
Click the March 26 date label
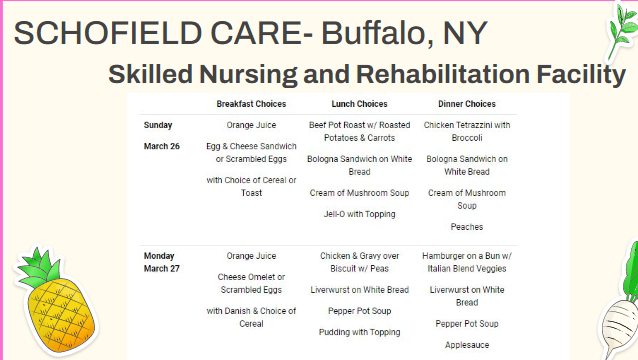click(162, 146)
